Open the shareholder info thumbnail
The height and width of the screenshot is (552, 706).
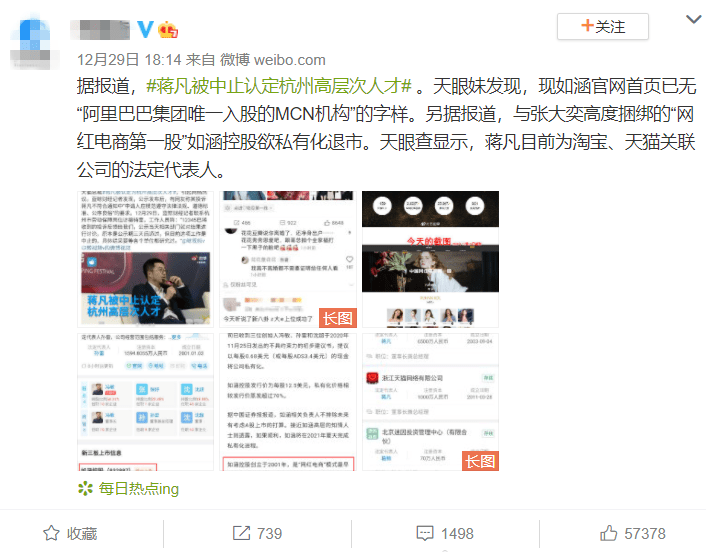(x=145, y=402)
